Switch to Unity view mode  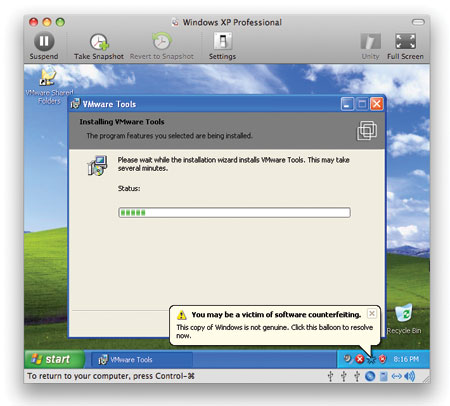pyautogui.click(x=370, y=46)
